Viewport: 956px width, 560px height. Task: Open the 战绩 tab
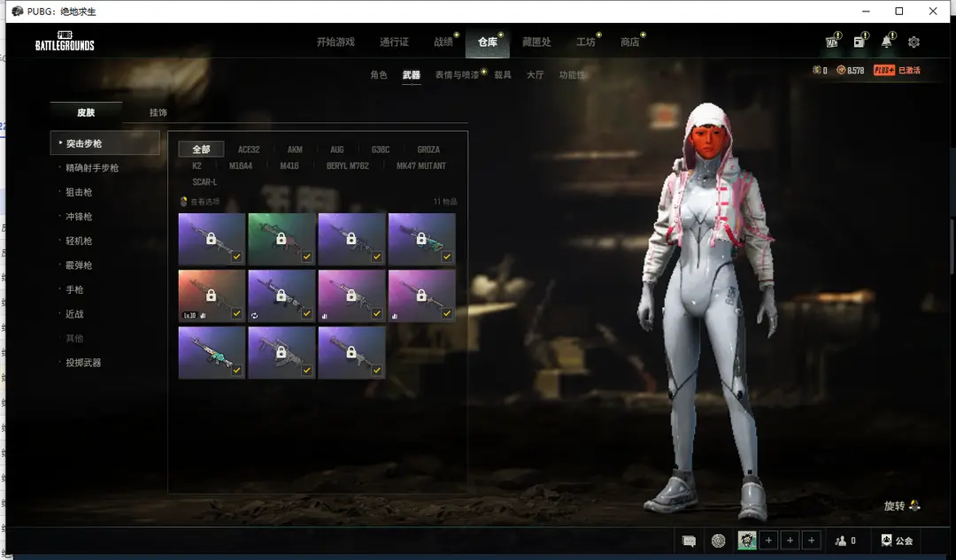tap(443, 42)
